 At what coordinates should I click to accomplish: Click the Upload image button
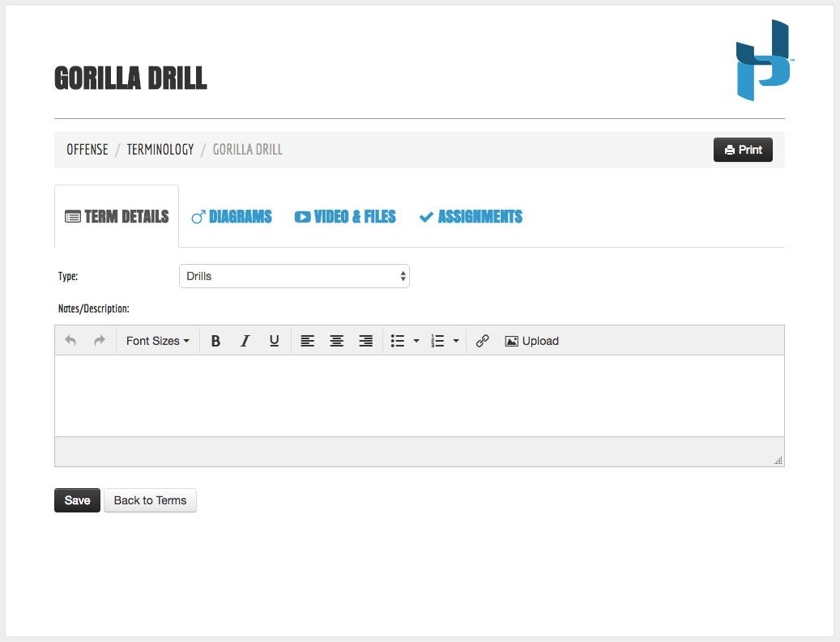tap(531, 341)
